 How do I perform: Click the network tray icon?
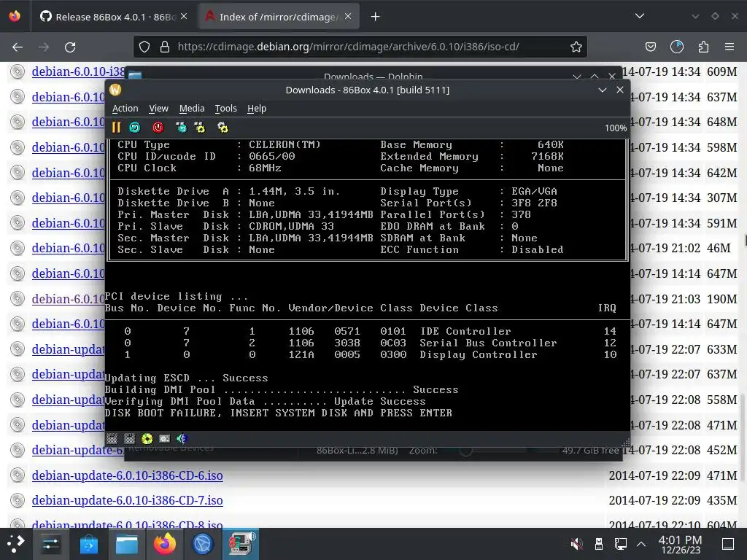[620, 544]
